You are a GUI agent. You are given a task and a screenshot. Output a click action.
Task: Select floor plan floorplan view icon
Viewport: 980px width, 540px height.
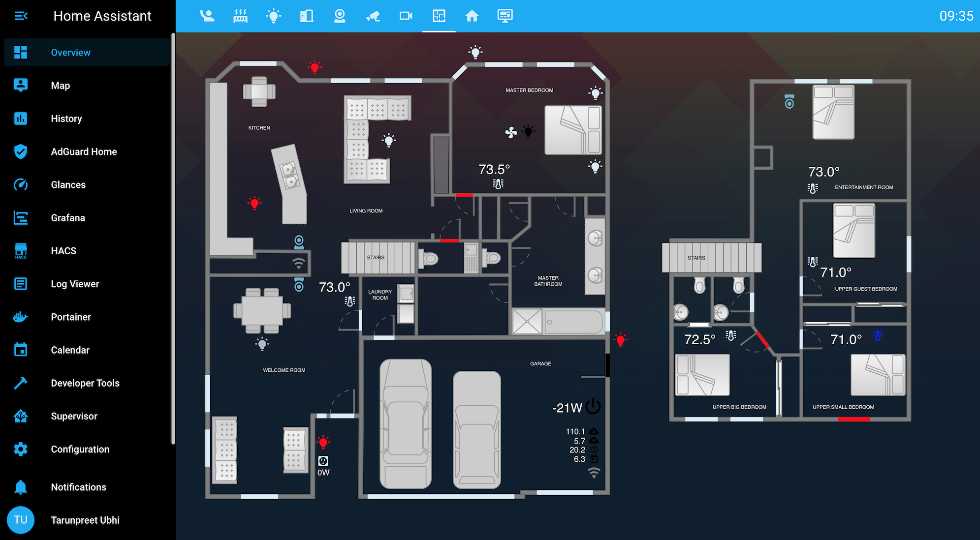tap(439, 17)
